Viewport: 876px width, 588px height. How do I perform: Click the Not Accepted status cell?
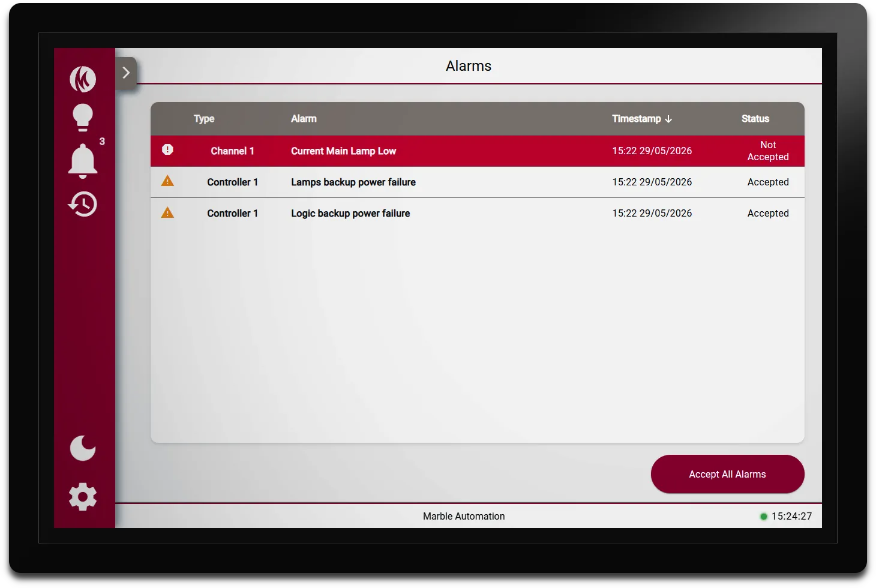point(768,151)
